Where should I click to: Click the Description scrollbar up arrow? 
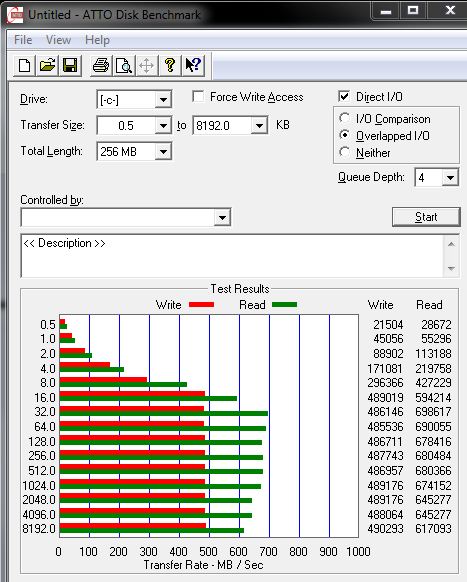451,244
